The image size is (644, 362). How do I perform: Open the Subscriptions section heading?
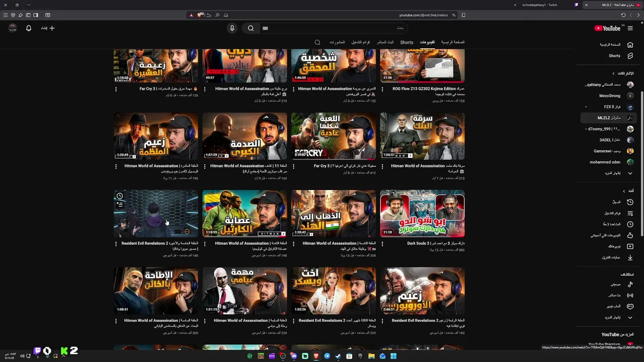point(623,73)
